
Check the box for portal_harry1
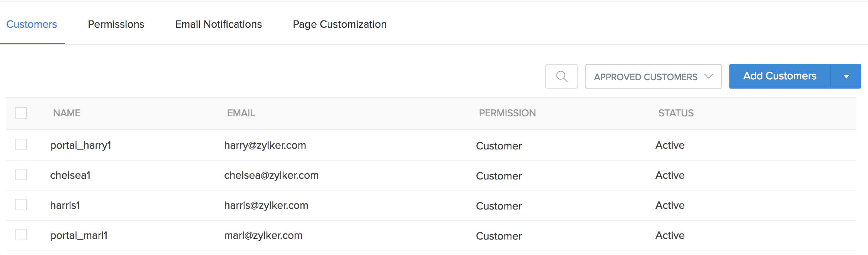tap(21, 145)
